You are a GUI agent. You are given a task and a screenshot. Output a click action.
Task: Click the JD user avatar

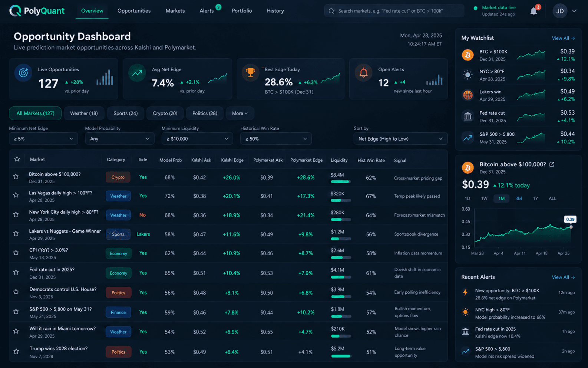point(560,11)
